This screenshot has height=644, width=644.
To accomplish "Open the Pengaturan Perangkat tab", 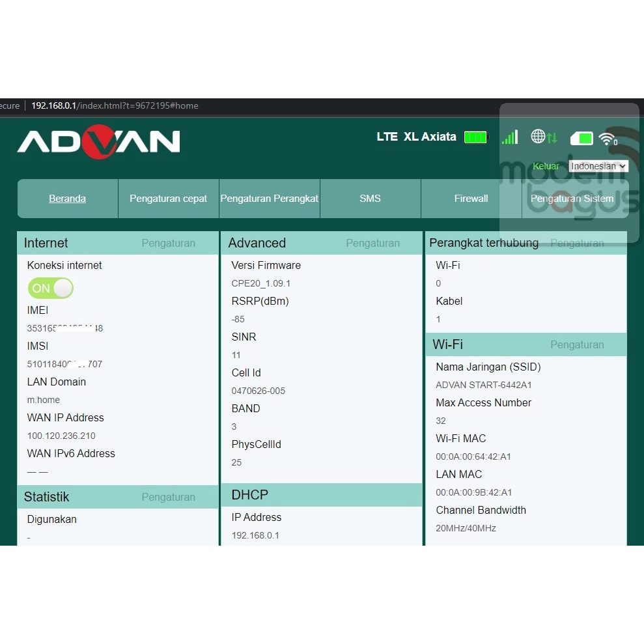I will coord(269,198).
